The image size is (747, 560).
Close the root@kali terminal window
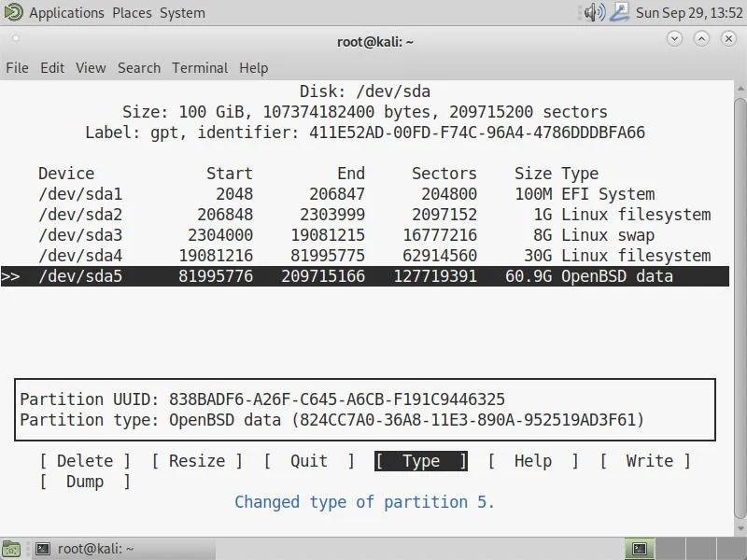[x=728, y=38]
